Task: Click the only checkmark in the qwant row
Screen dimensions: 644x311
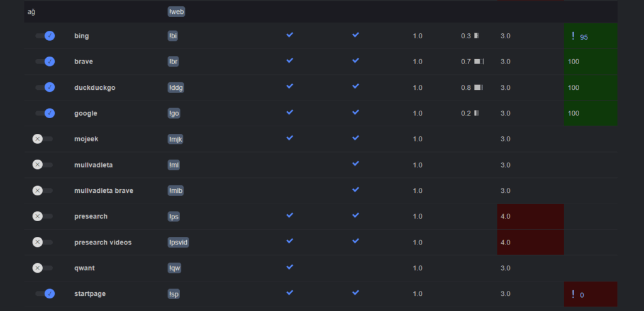Action: [290, 267]
